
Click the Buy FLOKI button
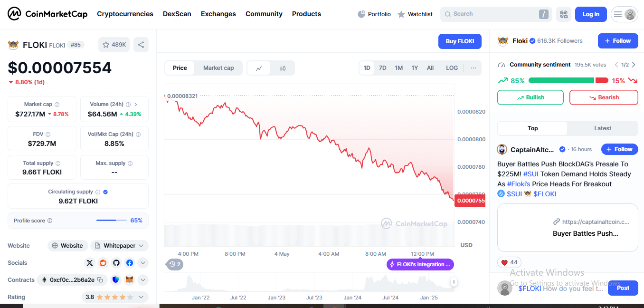pyautogui.click(x=460, y=41)
